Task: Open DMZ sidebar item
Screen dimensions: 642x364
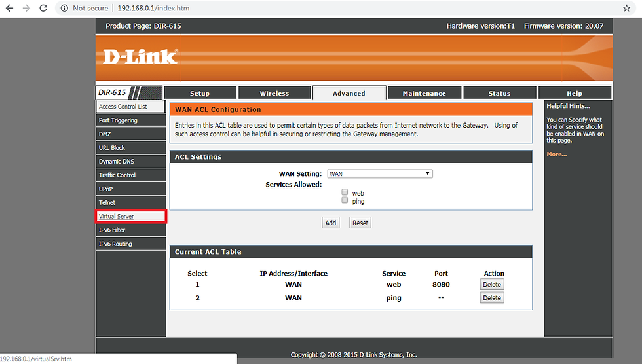Action: (130, 134)
